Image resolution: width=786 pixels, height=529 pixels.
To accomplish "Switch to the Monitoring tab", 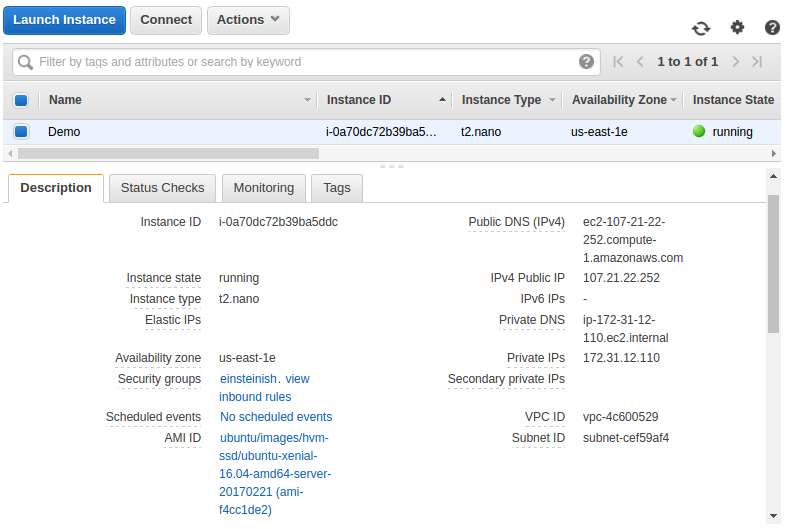I will tap(264, 188).
